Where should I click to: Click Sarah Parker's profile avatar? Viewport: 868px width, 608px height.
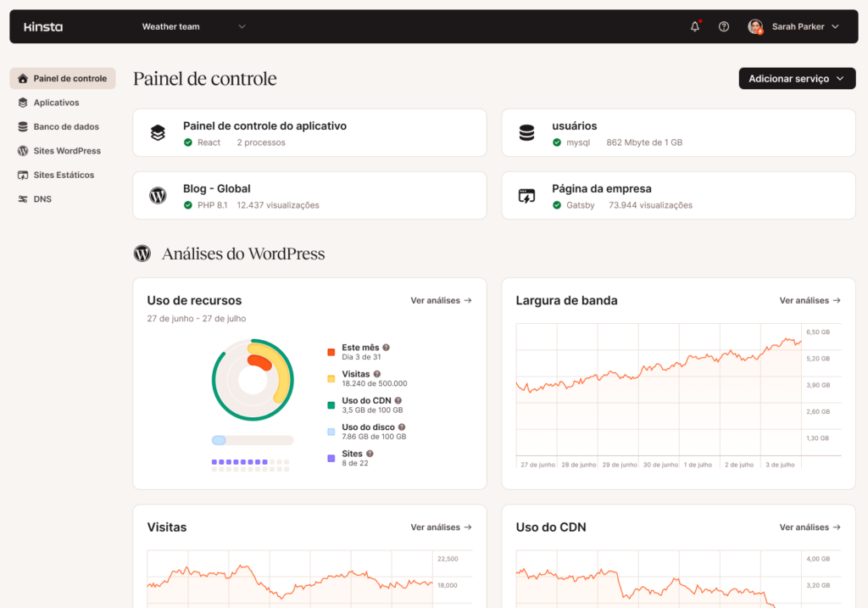click(754, 26)
